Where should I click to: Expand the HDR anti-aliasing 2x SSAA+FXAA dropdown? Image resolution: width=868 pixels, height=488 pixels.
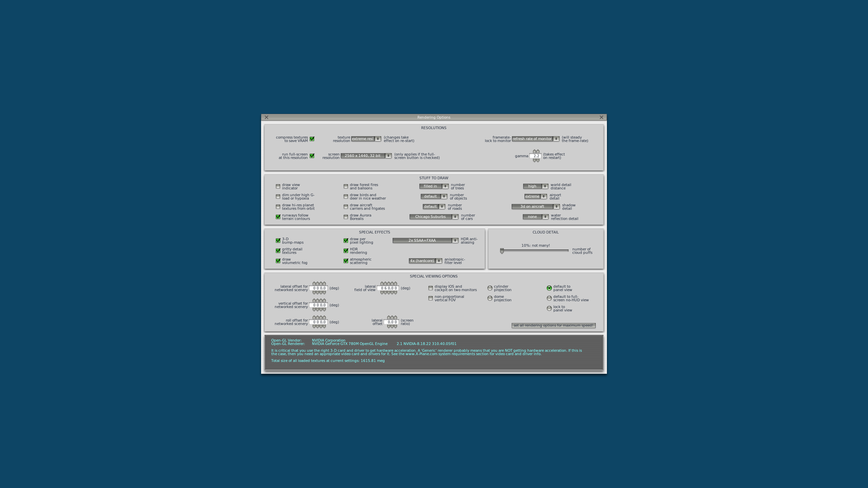[x=425, y=241]
